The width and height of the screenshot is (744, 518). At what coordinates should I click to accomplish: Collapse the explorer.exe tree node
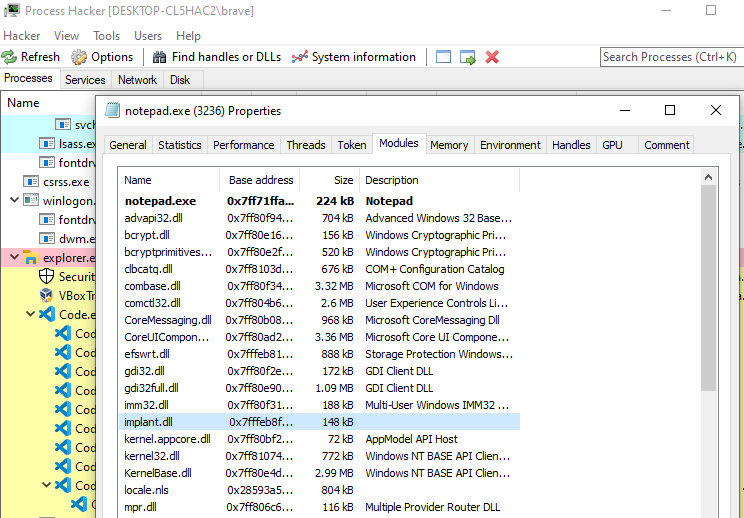coord(15,257)
